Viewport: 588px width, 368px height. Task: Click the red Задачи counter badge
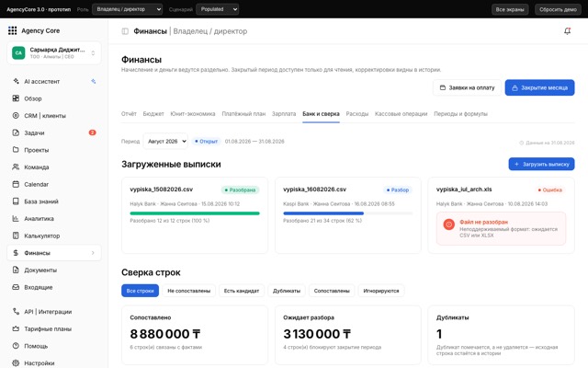92,132
